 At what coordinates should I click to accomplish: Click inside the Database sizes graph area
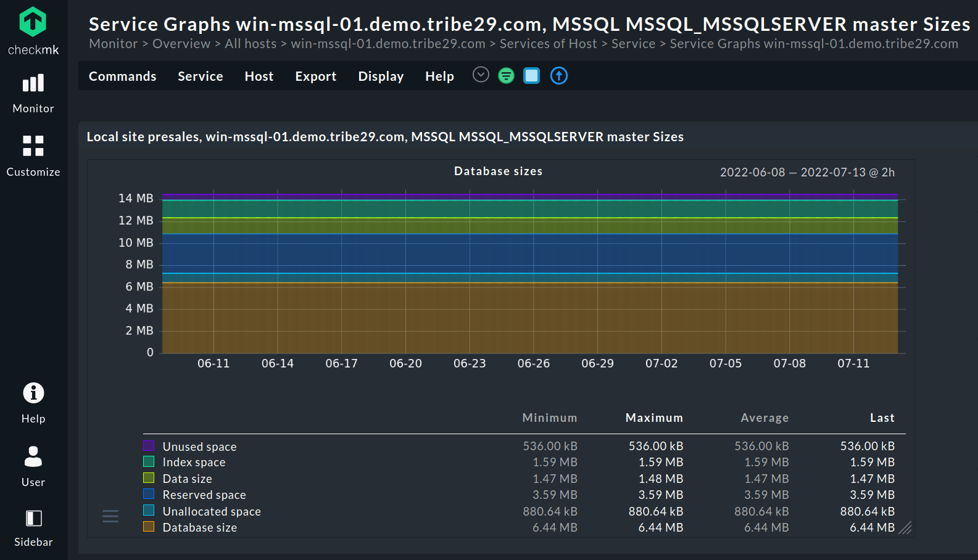point(530,273)
